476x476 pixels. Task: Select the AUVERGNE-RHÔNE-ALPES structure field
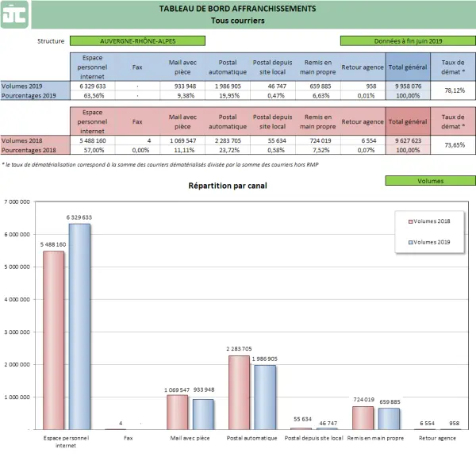[x=137, y=41]
